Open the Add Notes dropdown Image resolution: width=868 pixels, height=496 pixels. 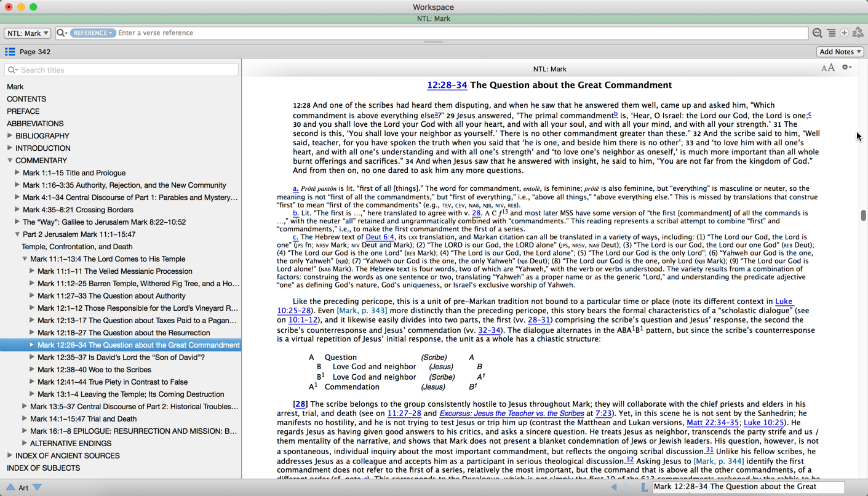pyautogui.click(x=840, y=52)
